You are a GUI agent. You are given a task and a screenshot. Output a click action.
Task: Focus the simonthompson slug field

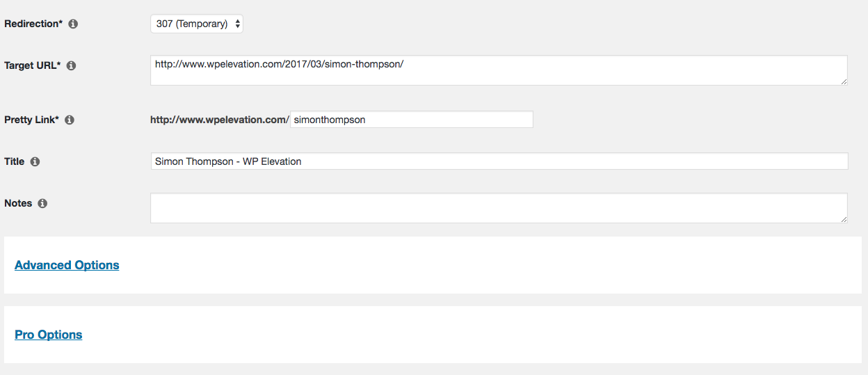click(412, 120)
